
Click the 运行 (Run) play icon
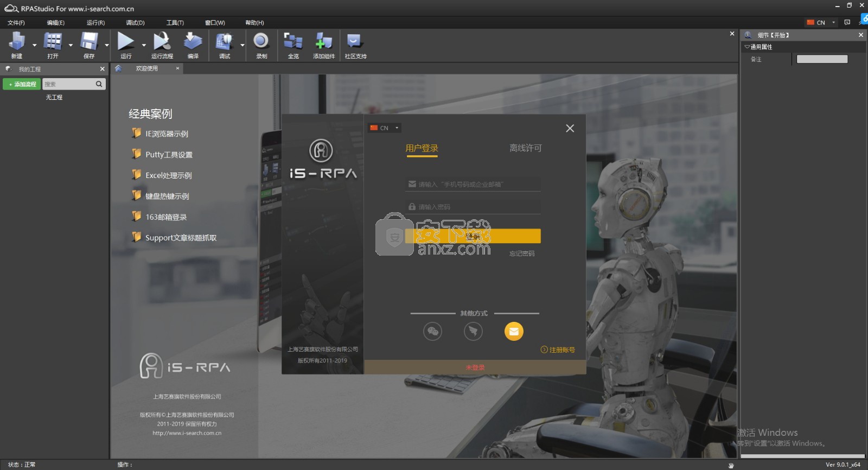click(126, 41)
